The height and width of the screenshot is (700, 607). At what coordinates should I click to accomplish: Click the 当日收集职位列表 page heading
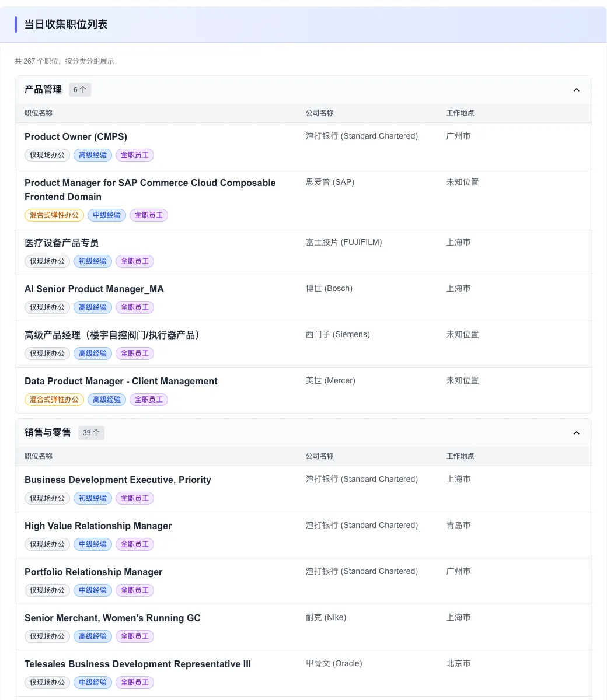coord(66,24)
